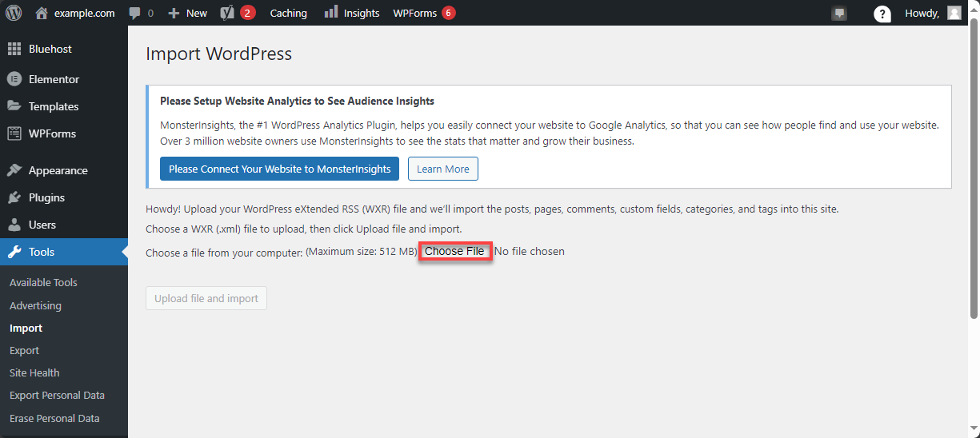Open Export Personal Data submenu
Screen dimensions: 980x438
point(57,395)
